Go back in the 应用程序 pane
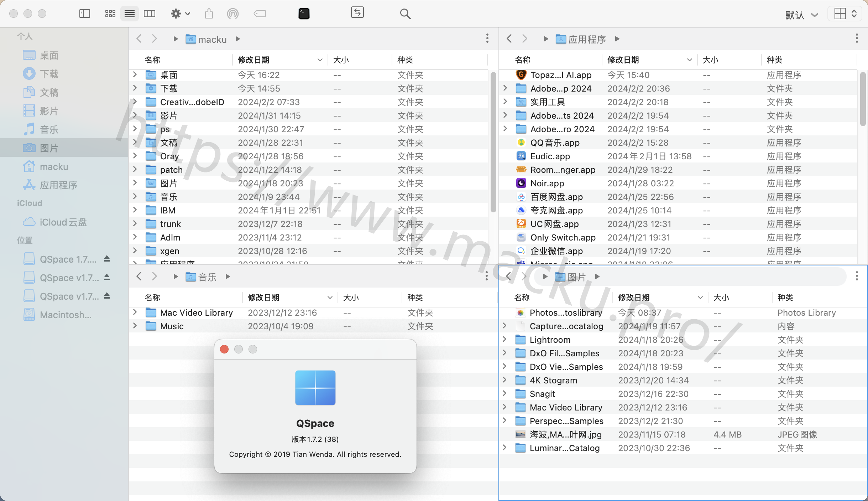The height and width of the screenshot is (501, 868). (x=509, y=38)
